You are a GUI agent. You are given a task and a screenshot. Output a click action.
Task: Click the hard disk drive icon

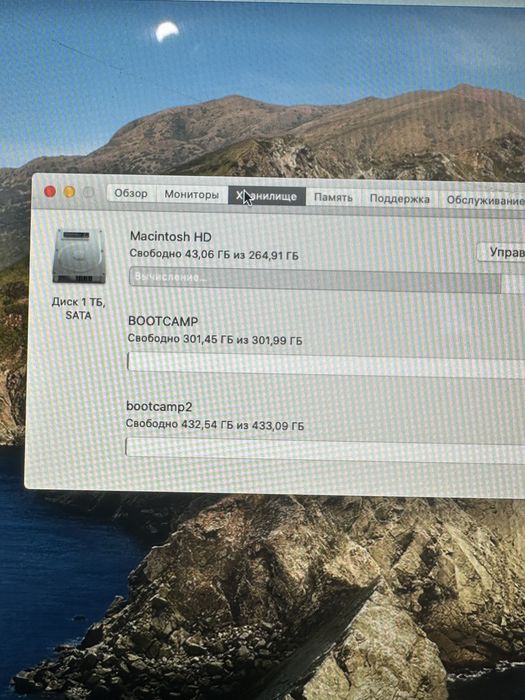pos(79,256)
